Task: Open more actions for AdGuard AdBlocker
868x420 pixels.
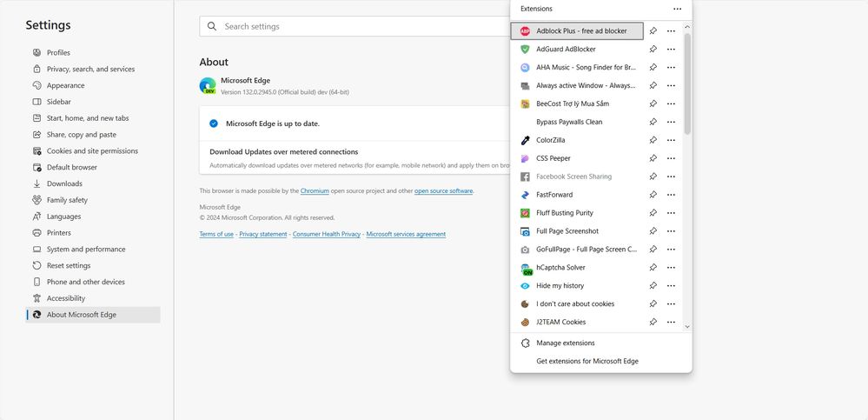Action: (x=671, y=50)
